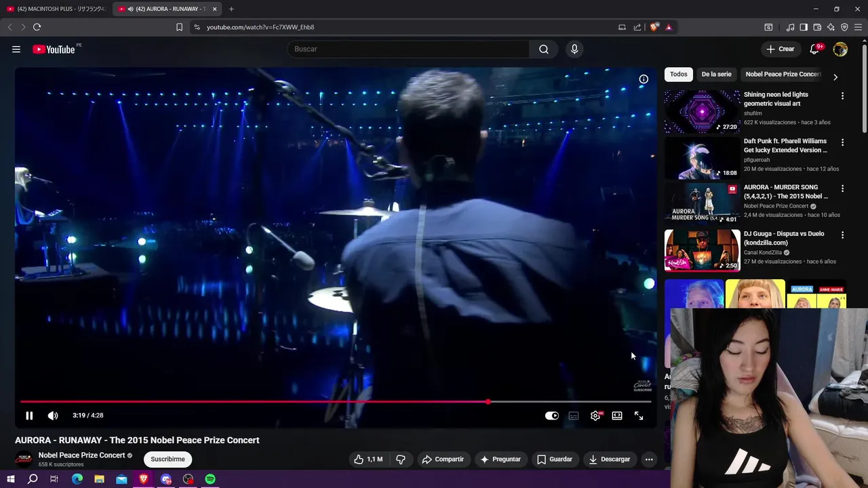Go to the YouTube home logo
The height and width of the screenshot is (488, 868).
point(54,49)
